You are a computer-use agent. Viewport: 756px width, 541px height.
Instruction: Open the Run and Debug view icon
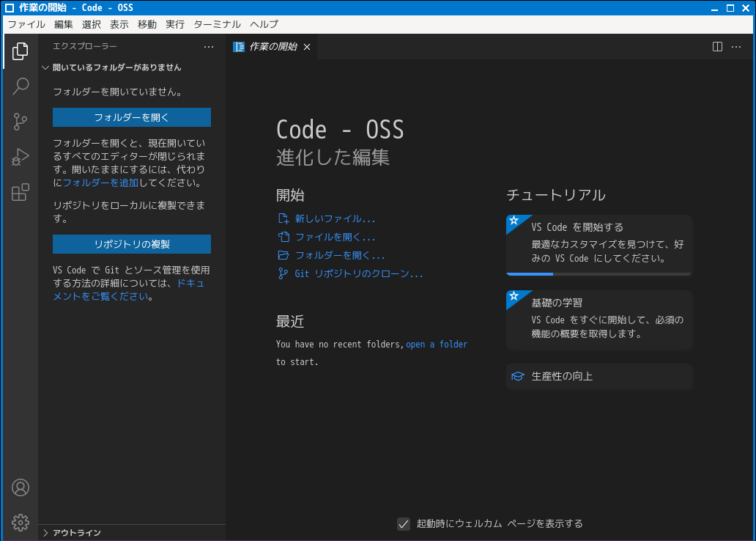pos(21,157)
